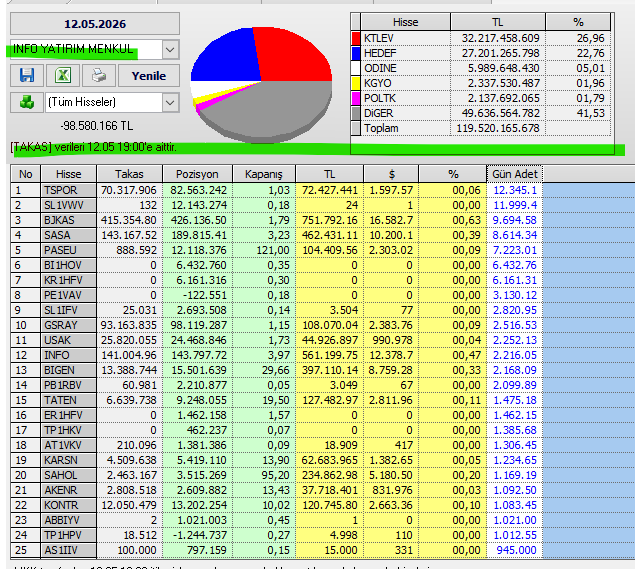
Task: Sort by the Gün Adet column header
Action: point(515,174)
